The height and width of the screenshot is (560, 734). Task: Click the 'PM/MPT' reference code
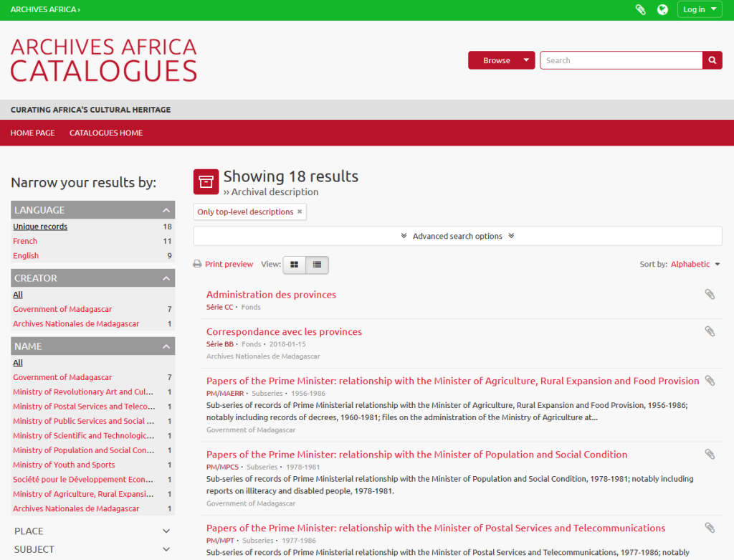(220, 541)
